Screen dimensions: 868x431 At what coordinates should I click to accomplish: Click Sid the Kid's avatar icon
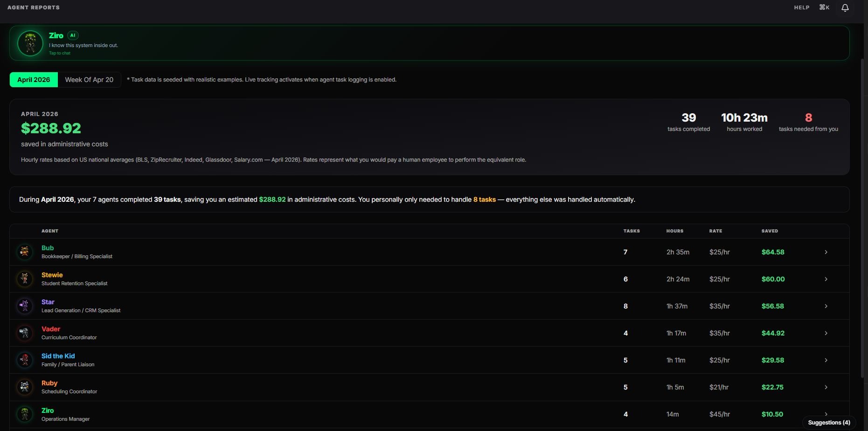click(x=24, y=360)
